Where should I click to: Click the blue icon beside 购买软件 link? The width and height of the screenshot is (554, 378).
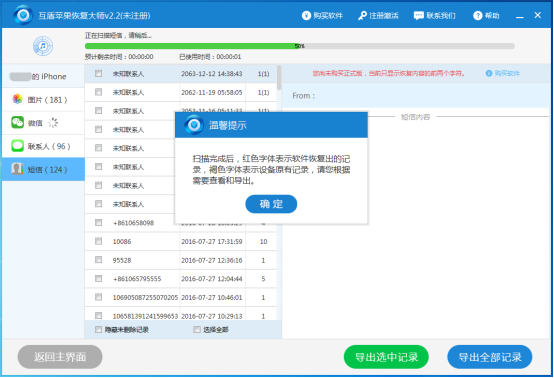(489, 73)
